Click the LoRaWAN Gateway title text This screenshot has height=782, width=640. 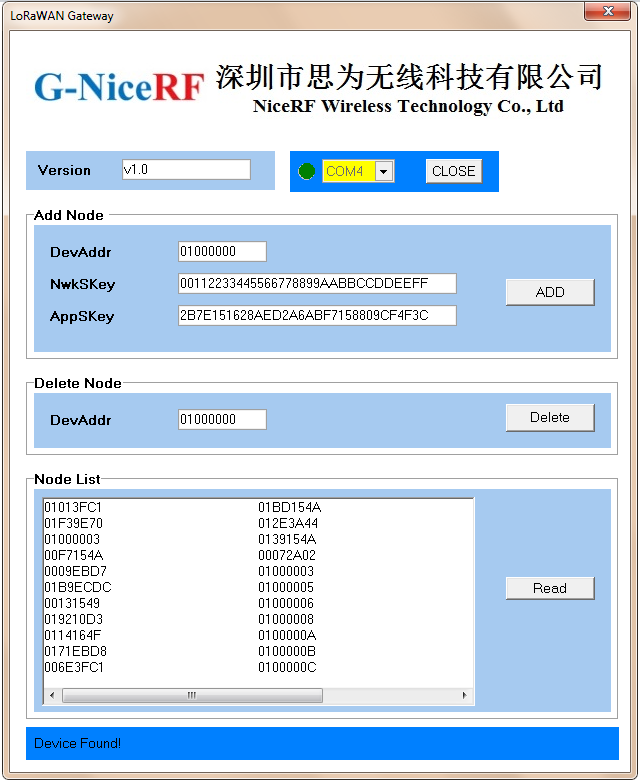pyautogui.click(x=62, y=15)
